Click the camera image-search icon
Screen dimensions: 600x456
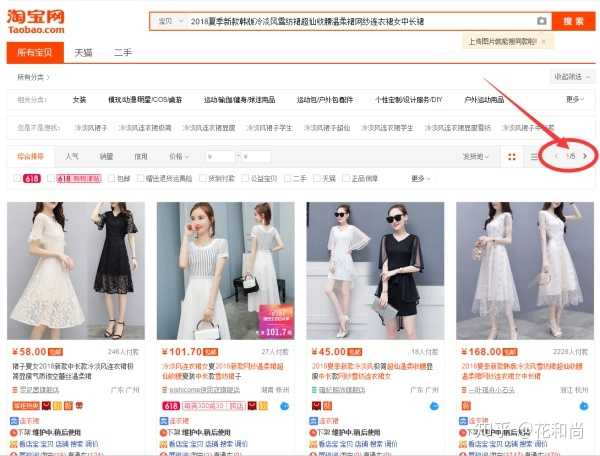pos(541,20)
